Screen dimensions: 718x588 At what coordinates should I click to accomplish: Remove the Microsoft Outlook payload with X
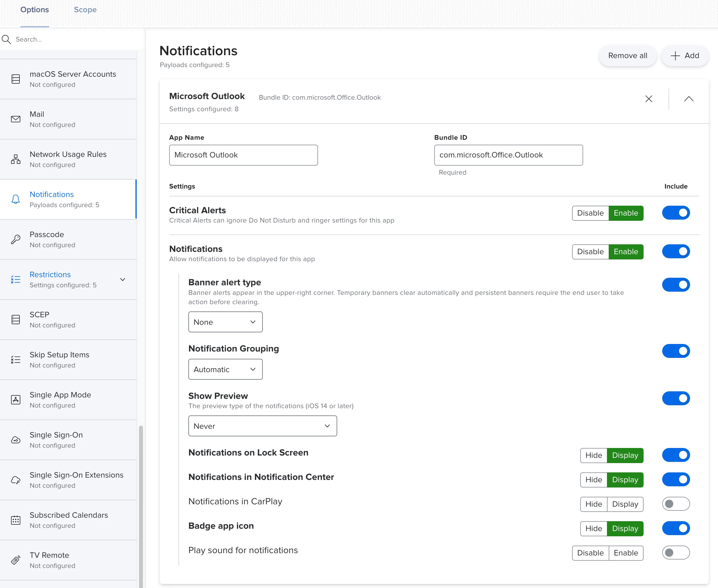pos(649,99)
